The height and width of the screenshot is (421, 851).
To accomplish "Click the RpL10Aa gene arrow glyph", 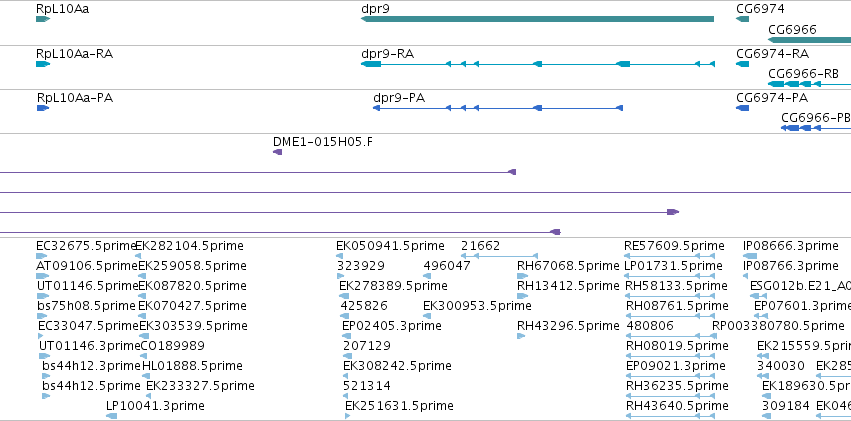I will point(43,19).
